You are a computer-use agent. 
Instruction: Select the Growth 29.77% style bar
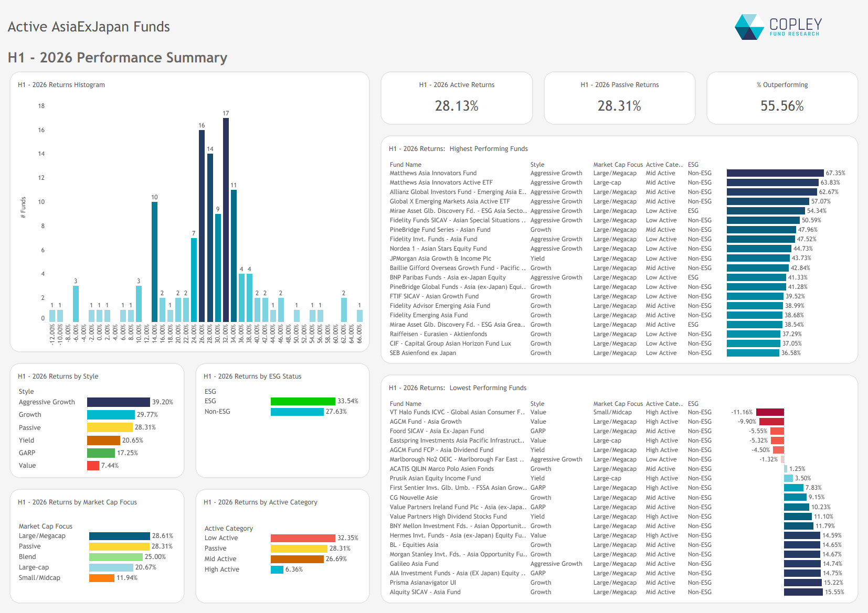coord(111,415)
